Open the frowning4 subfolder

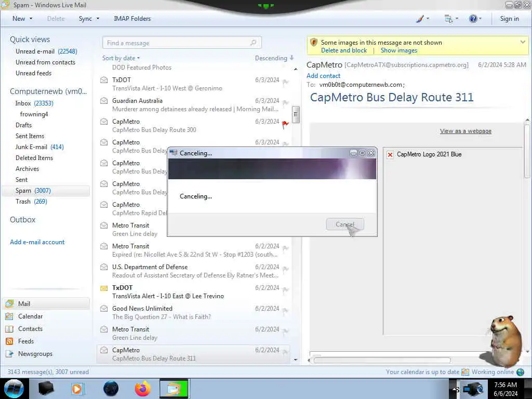[34, 114]
